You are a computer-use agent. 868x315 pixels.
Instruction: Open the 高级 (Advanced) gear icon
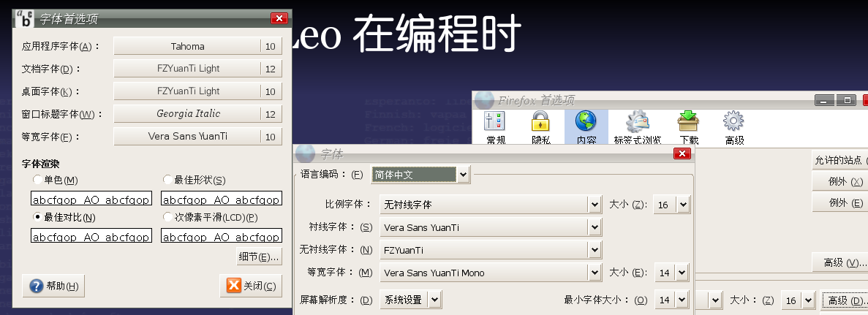[x=733, y=127]
